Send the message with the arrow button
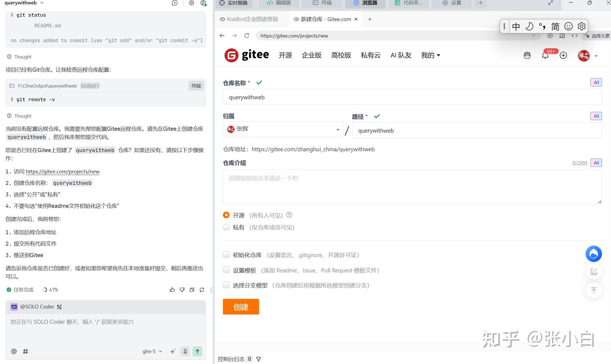Screen dimensions: 611x364 (197, 351)
